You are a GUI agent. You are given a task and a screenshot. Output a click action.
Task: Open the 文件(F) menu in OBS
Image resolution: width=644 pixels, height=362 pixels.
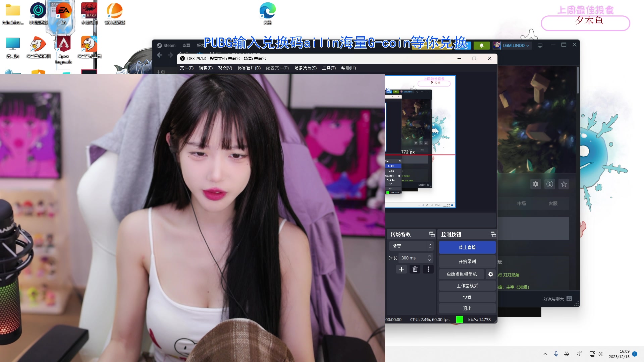click(x=186, y=68)
